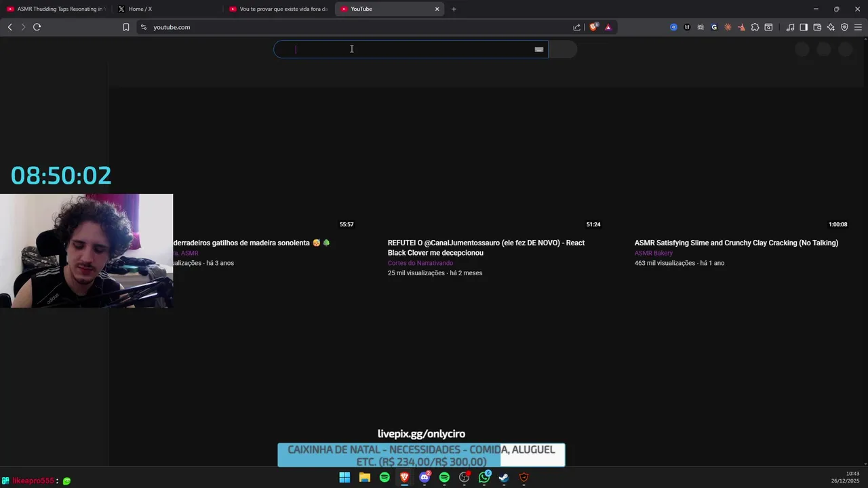The width and height of the screenshot is (868, 488).
Task: Open Brave Shields lion icon
Action: pyautogui.click(x=593, y=27)
